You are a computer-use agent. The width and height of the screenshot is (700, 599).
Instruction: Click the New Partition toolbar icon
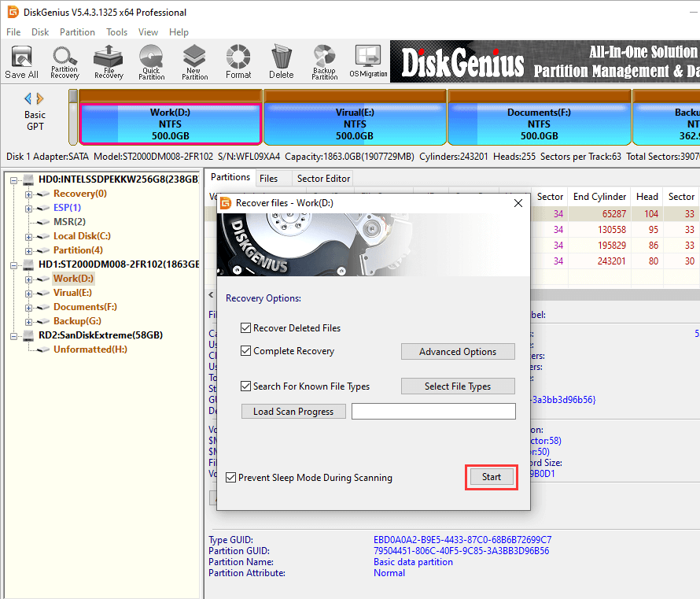194,62
